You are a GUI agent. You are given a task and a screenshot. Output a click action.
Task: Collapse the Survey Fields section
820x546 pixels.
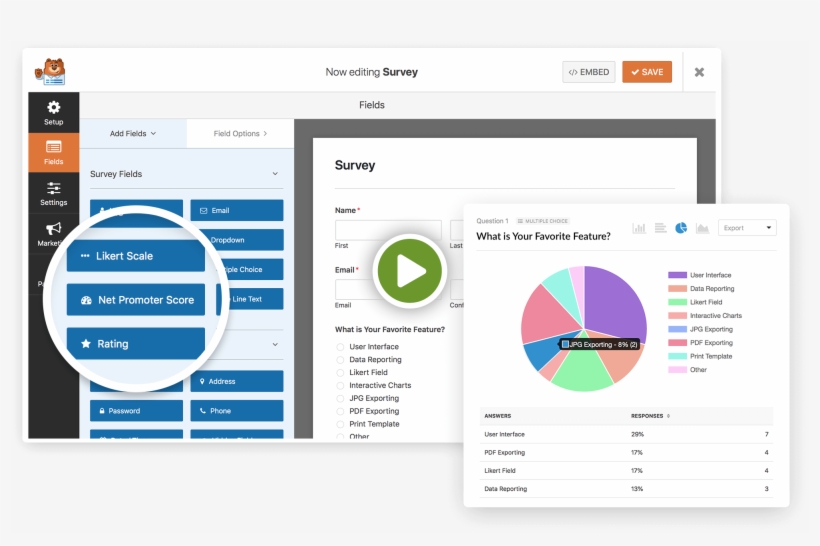[x=275, y=174]
